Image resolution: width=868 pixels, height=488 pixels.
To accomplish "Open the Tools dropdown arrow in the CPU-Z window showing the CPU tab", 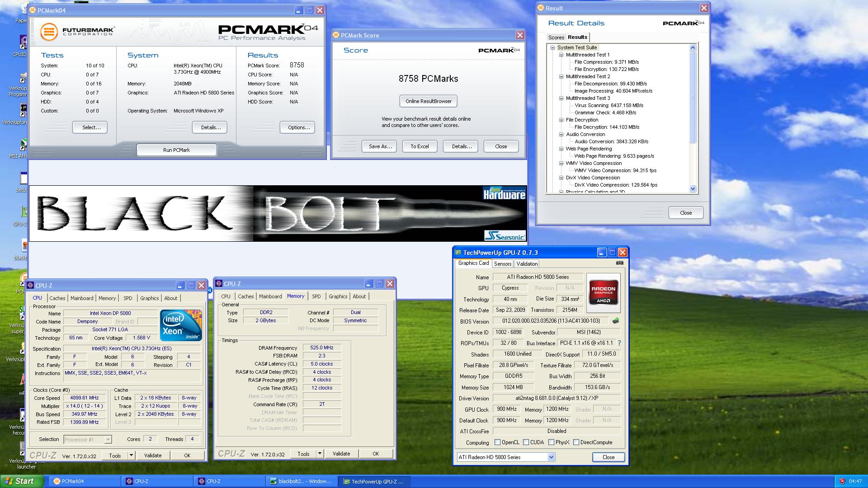I will 131,455.
